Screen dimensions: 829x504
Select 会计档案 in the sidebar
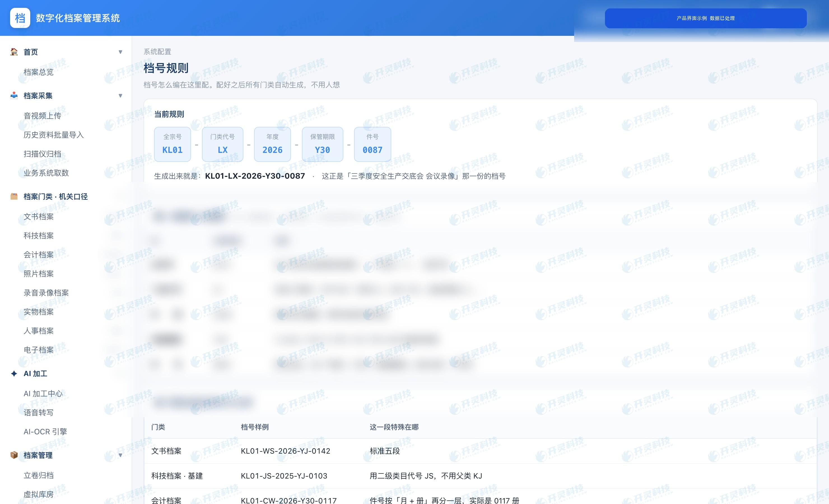click(39, 255)
